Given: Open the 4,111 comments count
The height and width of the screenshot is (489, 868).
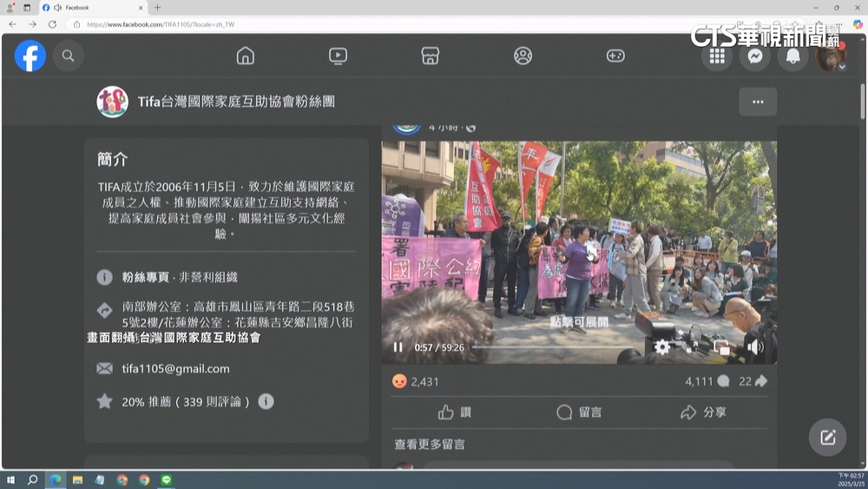Looking at the screenshot, I should [x=707, y=381].
